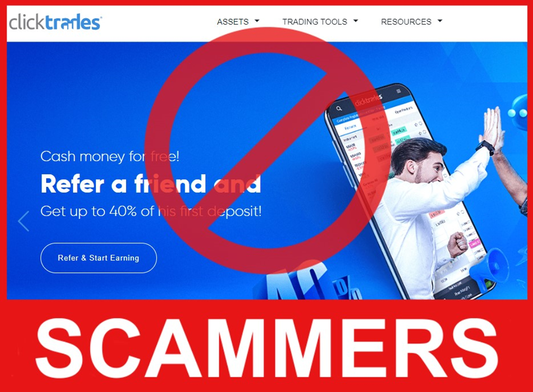Click the hamburger menu on the phone
This screenshot has width=533, height=392.
398,91
